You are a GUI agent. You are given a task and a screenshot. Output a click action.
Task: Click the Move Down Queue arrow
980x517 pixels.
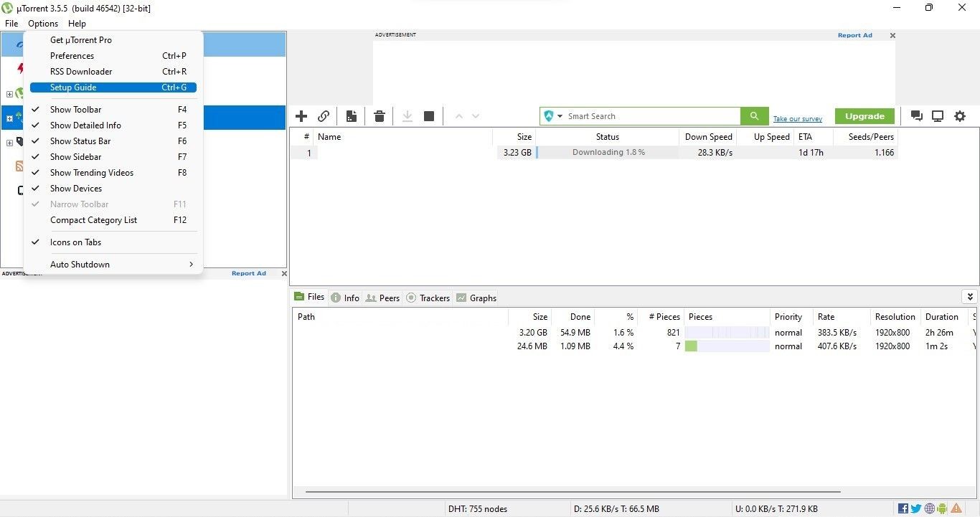475,116
